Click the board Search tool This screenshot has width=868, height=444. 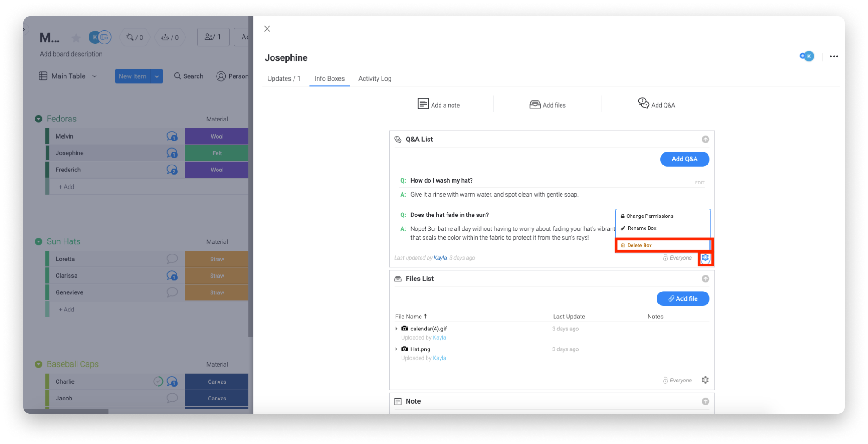(189, 76)
